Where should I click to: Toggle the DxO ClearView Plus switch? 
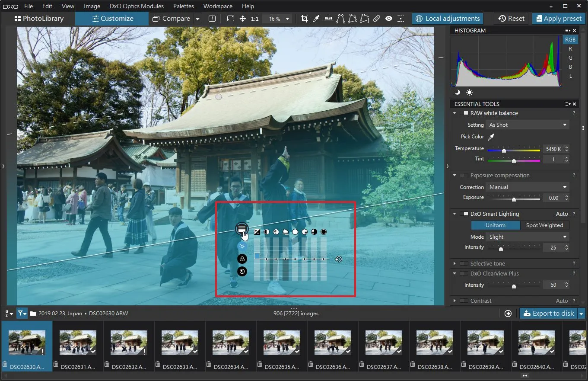point(464,273)
